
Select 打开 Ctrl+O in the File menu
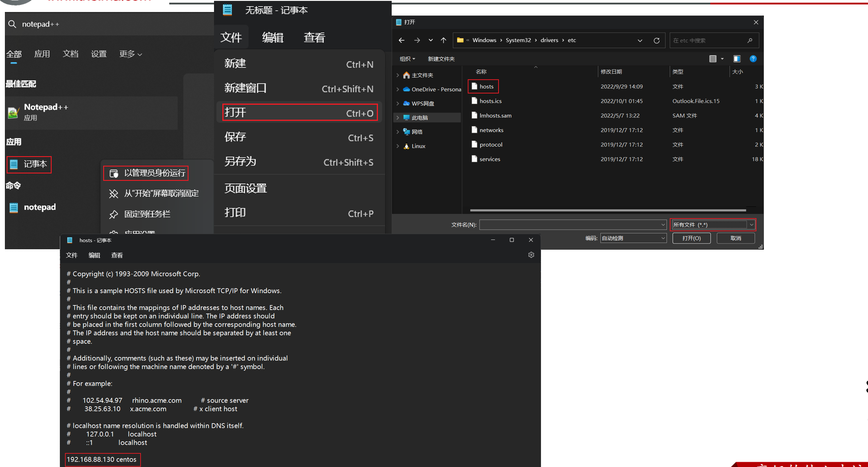299,113
